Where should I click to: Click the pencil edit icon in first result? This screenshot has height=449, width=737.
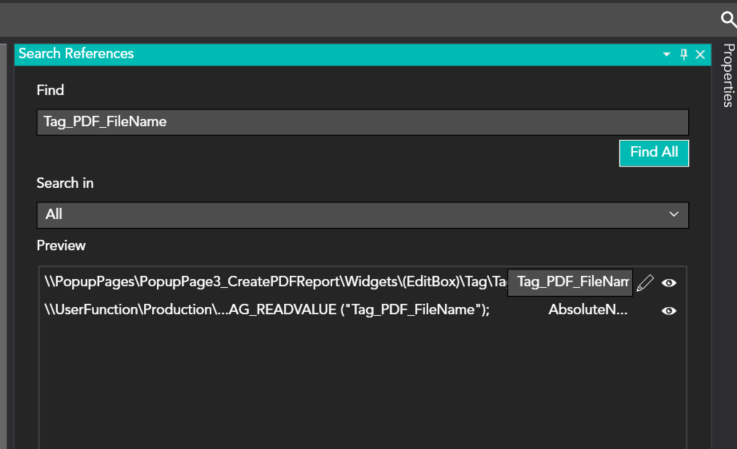(x=645, y=283)
